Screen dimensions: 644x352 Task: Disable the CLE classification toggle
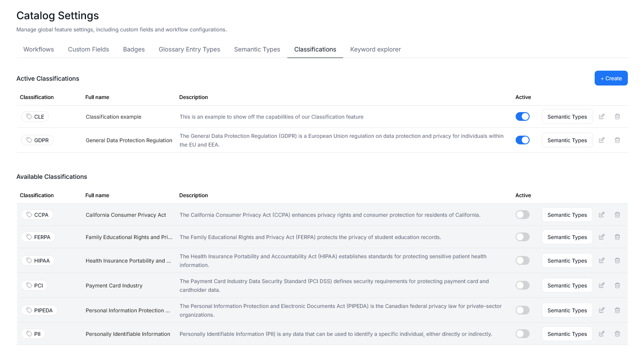[x=522, y=116]
